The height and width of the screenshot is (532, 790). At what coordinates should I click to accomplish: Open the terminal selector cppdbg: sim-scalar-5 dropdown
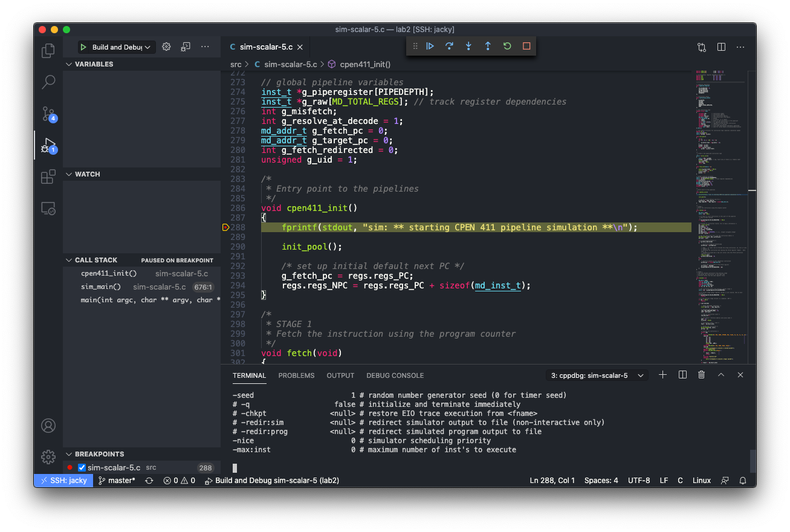coord(597,375)
